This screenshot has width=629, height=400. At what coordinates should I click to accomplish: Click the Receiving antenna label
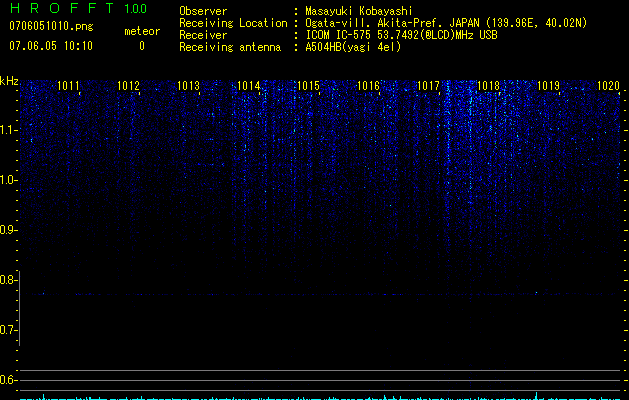pos(230,47)
